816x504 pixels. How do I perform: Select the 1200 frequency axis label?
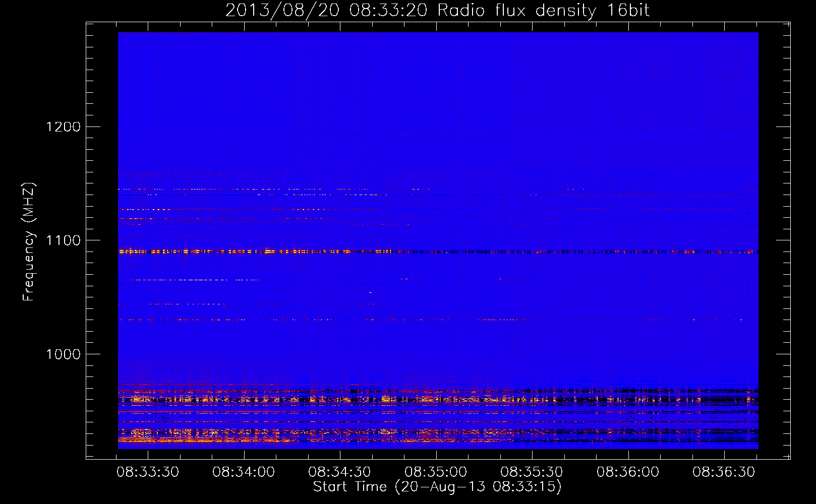(64, 127)
